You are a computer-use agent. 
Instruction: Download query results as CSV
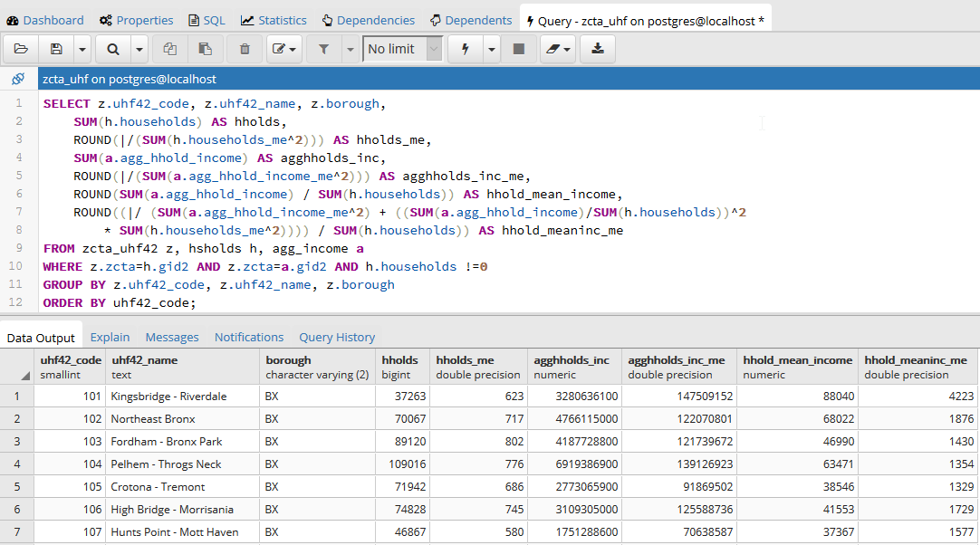(x=597, y=48)
